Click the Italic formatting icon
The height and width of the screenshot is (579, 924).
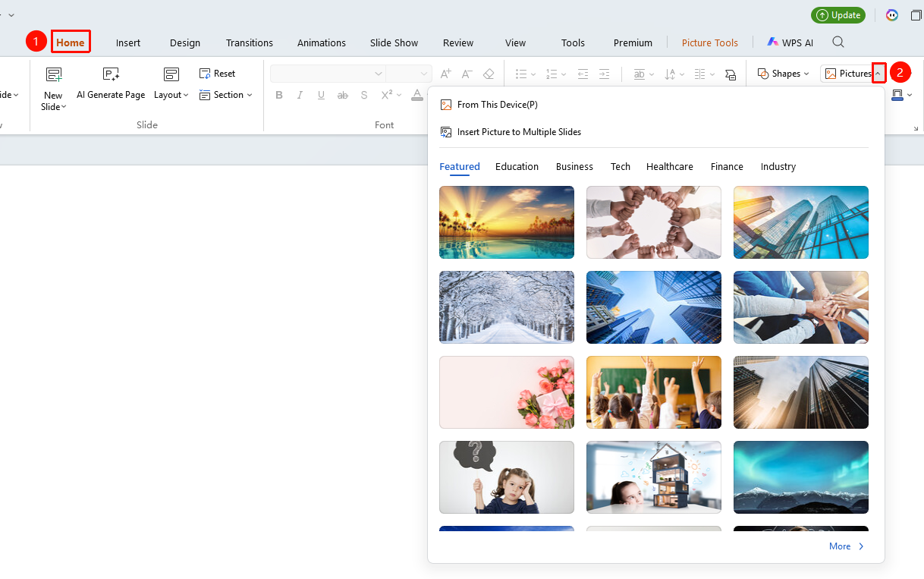point(300,95)
